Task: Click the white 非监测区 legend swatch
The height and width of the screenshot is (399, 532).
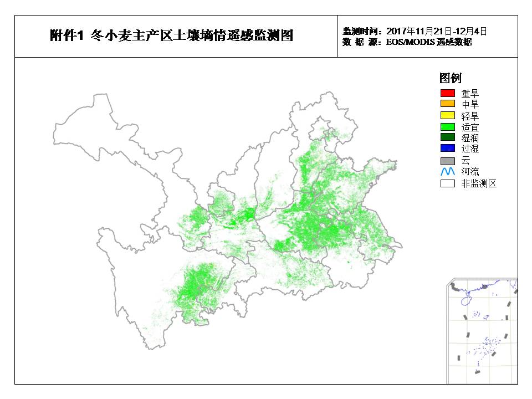Action: click(x=448, y=183)
